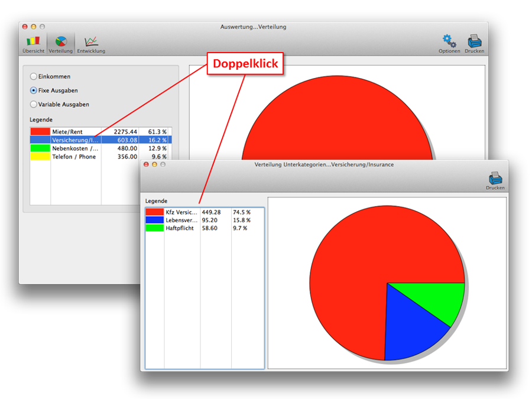The image size is (532, 399).
Task: Click Drucken printer in main window toolbar
Action: coord(475,43)
